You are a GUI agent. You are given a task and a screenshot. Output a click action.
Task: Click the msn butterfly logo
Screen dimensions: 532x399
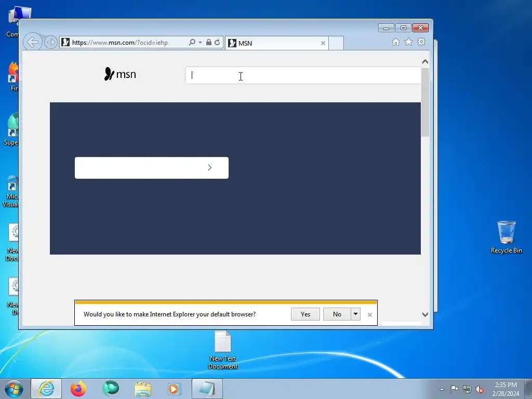point(120,74)
